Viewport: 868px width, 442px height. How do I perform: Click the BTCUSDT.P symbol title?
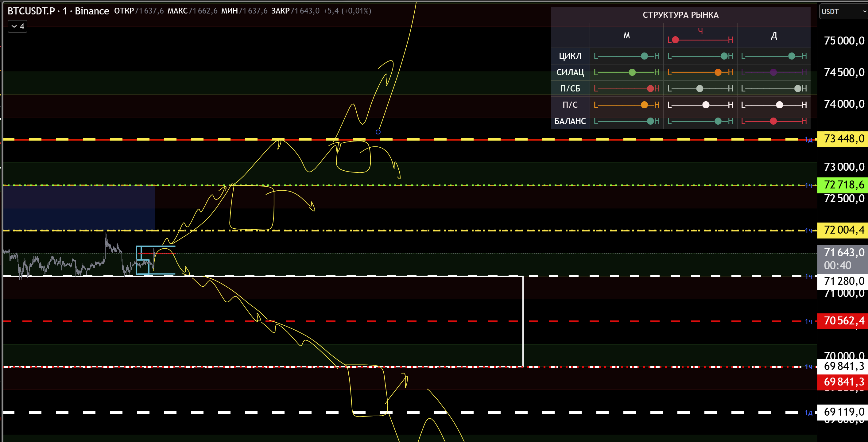pos(31,11)
